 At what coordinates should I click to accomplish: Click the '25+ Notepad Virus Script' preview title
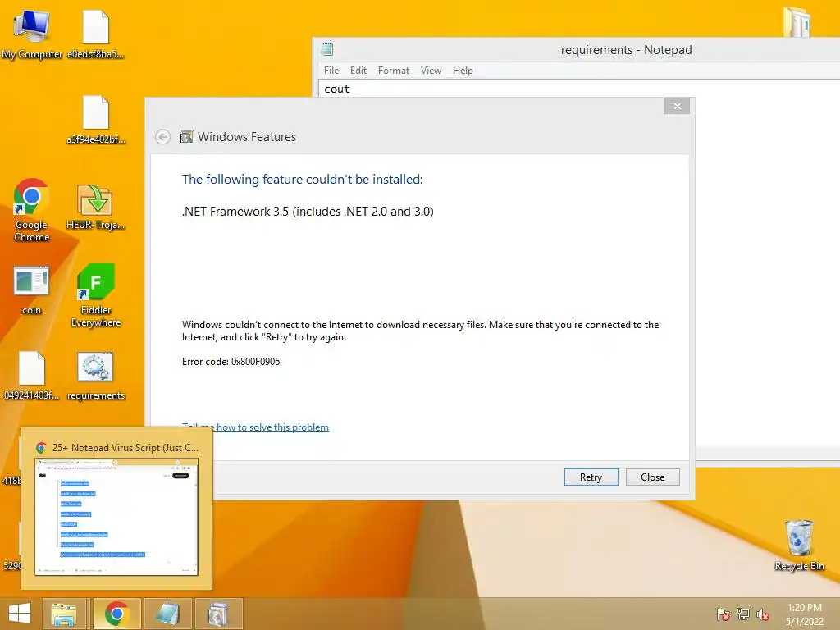pos(126,448)
